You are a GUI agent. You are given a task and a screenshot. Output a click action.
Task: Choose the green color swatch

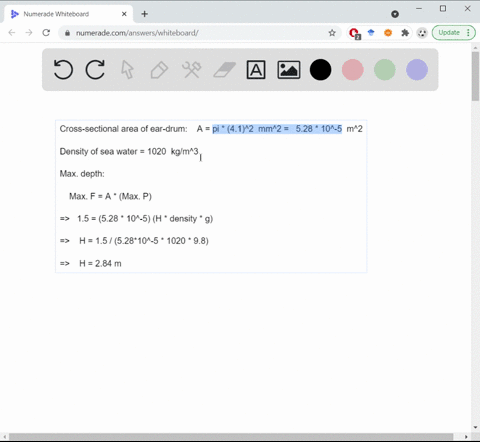point(385,70)
